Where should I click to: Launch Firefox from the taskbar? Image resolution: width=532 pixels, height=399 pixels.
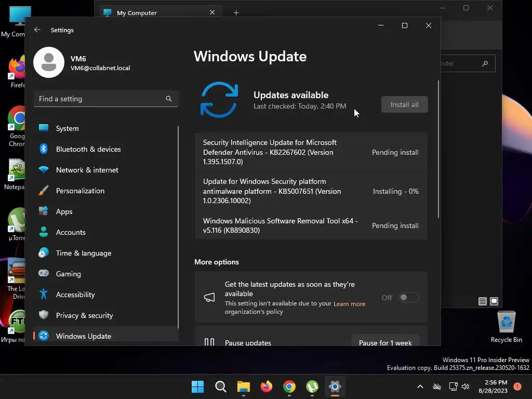[267, 387]
